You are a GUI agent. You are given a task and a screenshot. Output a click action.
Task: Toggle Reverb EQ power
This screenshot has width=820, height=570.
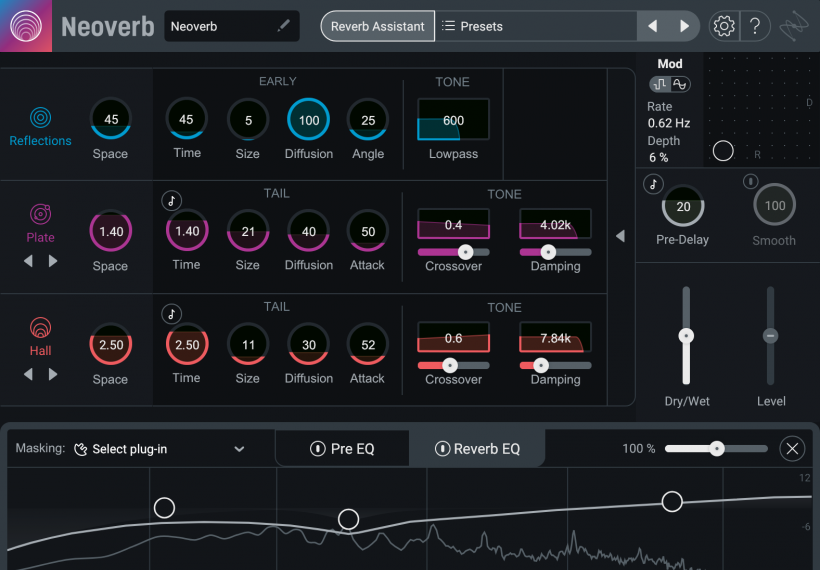click(442, 449)
